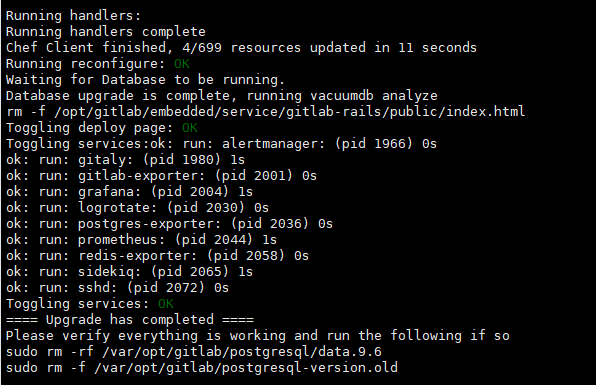This screenshot has height=385, width=596.
Task: Click the gitaly pid 1980 line
Action: coord(125,160)
